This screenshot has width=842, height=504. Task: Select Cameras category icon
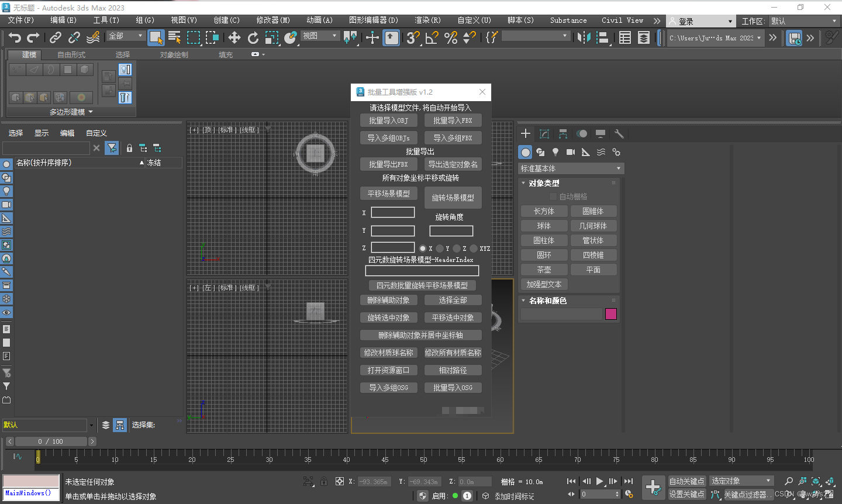571,152
